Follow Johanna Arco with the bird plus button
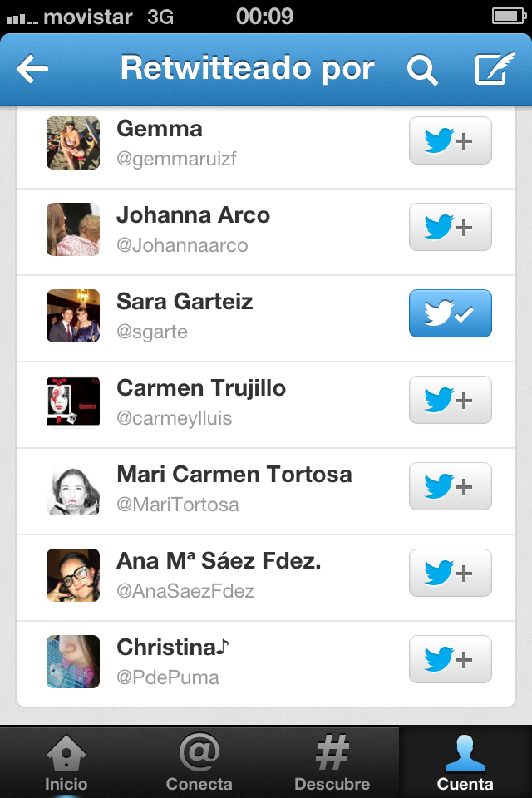Image resolution: width=532 pixels, height=798 pixels. pos(450,227)
